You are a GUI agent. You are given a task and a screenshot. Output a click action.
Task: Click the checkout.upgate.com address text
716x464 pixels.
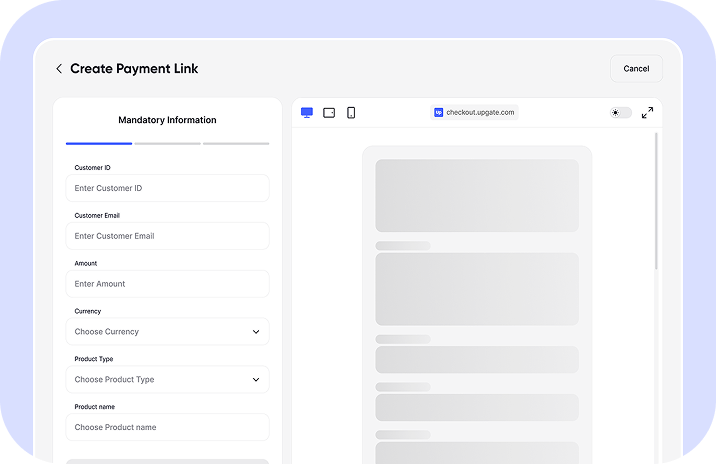tap(480, 112)
